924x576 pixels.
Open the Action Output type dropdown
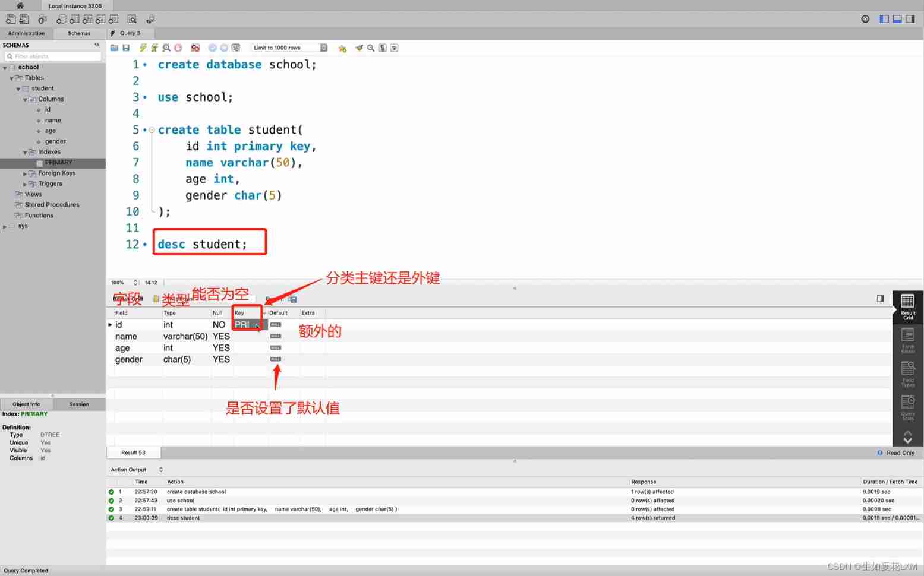pyautogui.click(x=137, y=470)
